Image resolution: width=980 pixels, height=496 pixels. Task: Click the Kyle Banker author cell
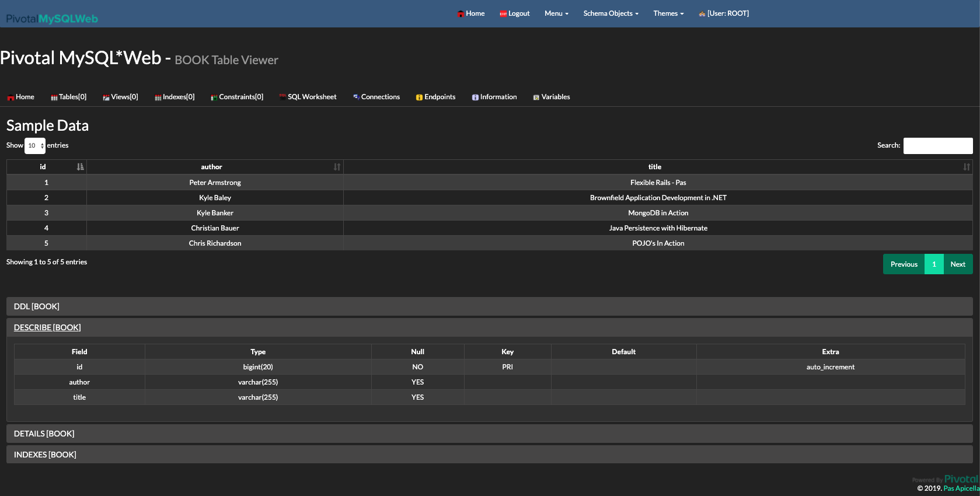[x=215, y=213]
